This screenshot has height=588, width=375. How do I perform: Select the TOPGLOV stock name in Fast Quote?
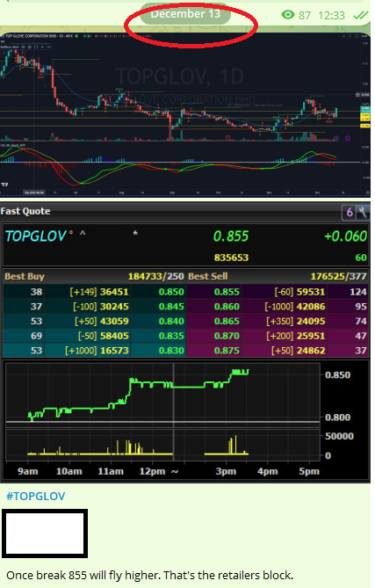(36, 236)
